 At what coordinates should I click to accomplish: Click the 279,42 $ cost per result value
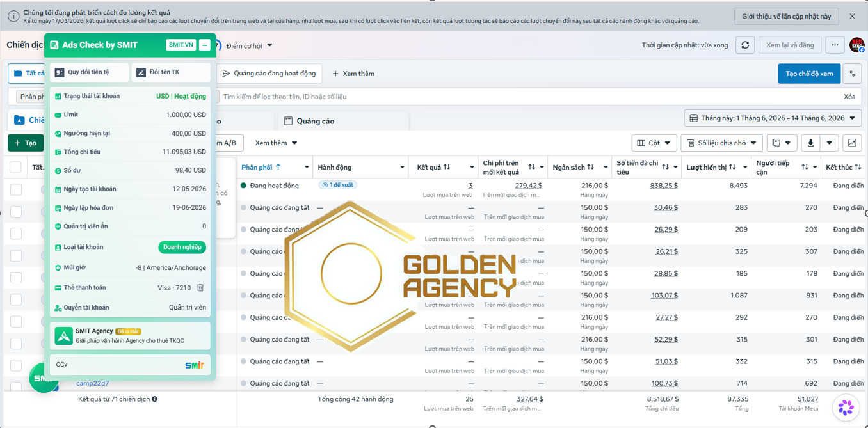click(x=529, y=186)
